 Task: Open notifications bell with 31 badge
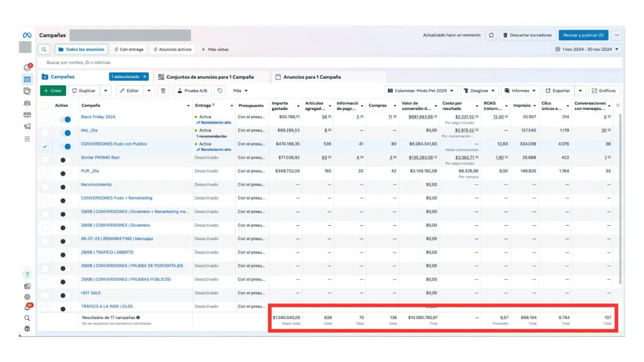28,307
